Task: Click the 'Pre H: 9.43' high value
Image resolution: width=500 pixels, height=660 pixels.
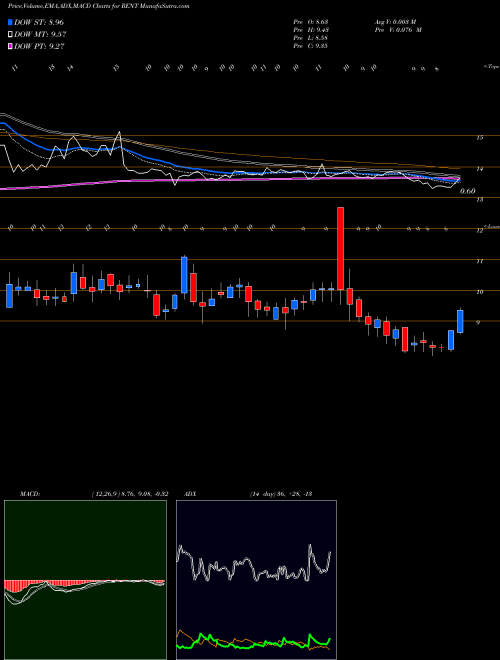Action: click(311, 30)
